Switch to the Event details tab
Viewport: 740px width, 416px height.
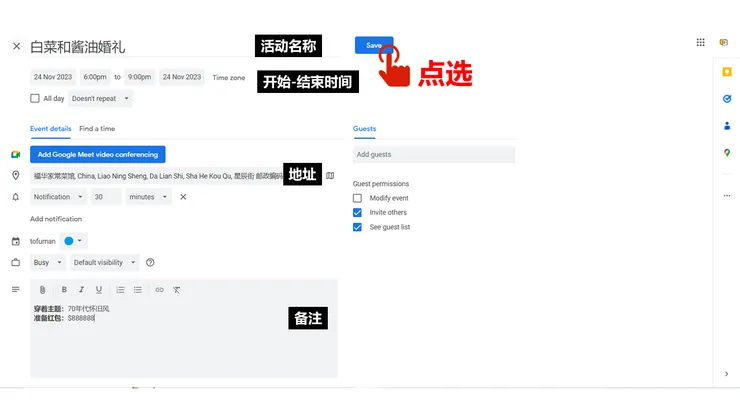coord(50,128)
